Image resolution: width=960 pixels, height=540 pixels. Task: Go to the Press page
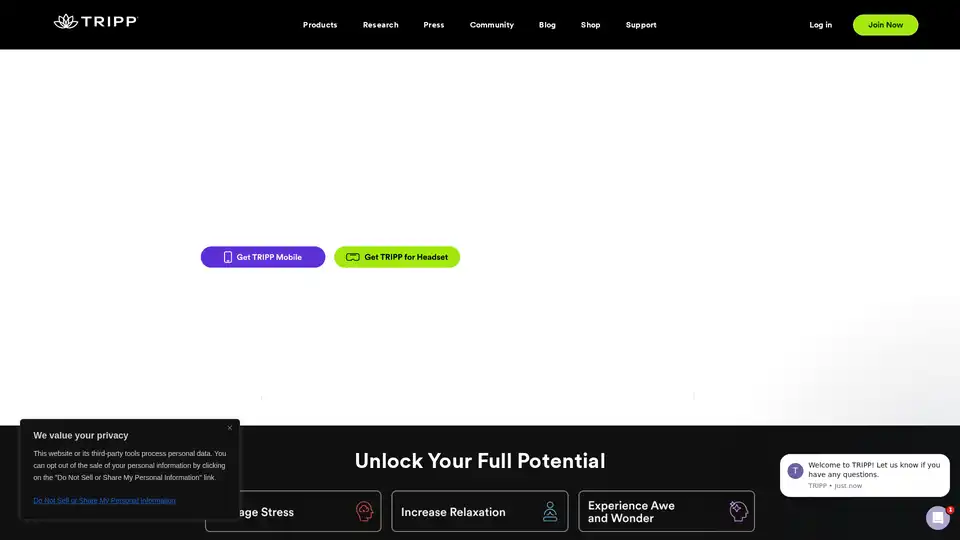click(x=434, y=25)
